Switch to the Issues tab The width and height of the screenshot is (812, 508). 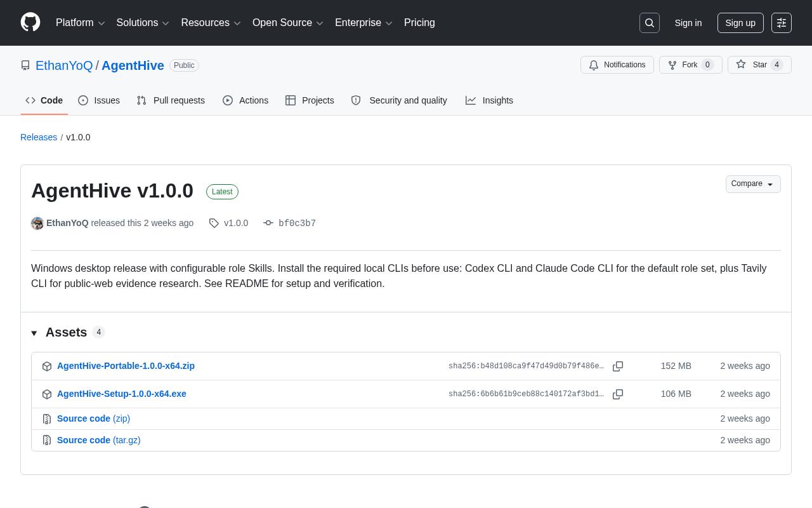click(x=99, y=100)
